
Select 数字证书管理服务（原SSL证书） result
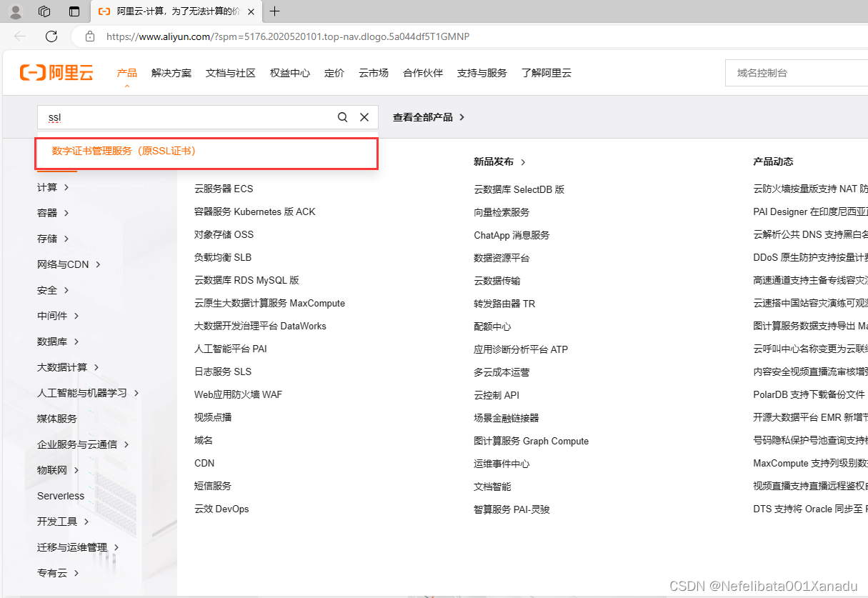click(x=206, y=151)
